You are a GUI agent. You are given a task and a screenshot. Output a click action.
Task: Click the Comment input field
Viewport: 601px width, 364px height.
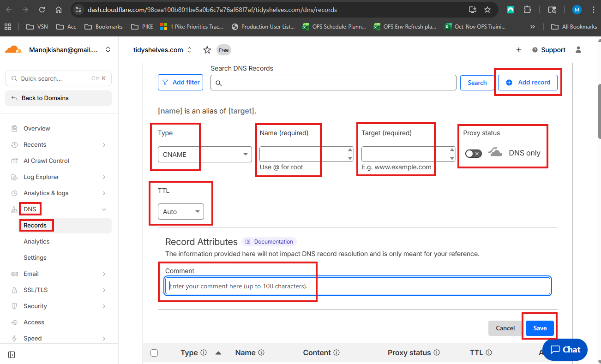[x=358, y=286]
